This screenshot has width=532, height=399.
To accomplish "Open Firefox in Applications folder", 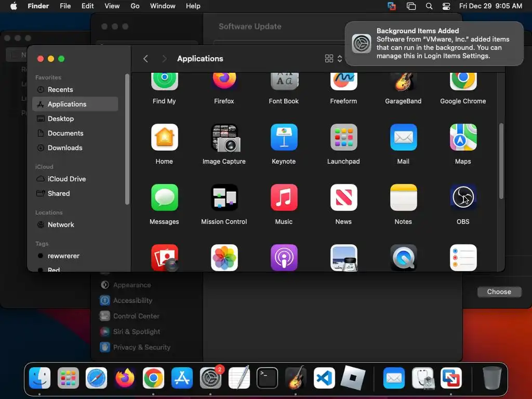I will tap(224, 82).
